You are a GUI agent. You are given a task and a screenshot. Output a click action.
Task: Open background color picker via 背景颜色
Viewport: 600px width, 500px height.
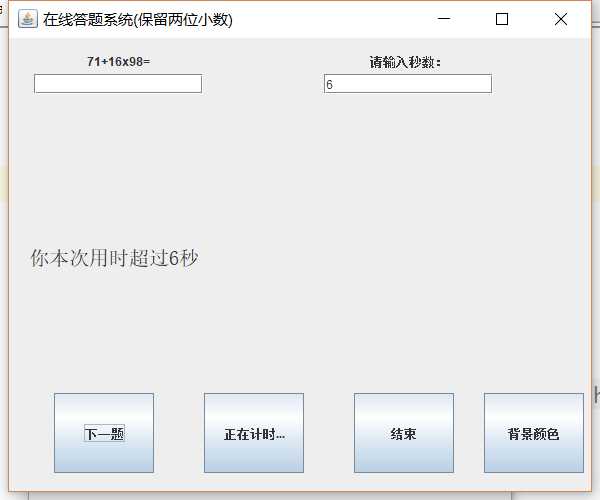(x=534, y=433)
